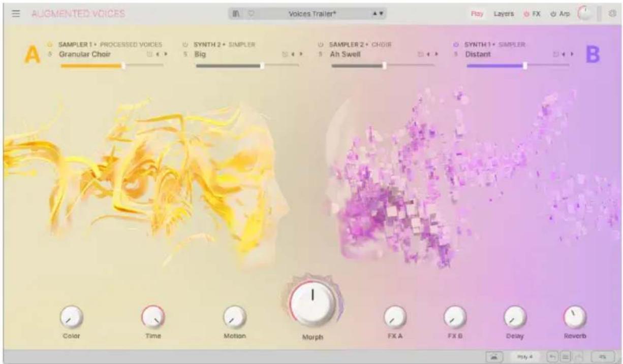
Task: Toggle the FX power icon in top bar
Action: (x=526, y=14)
